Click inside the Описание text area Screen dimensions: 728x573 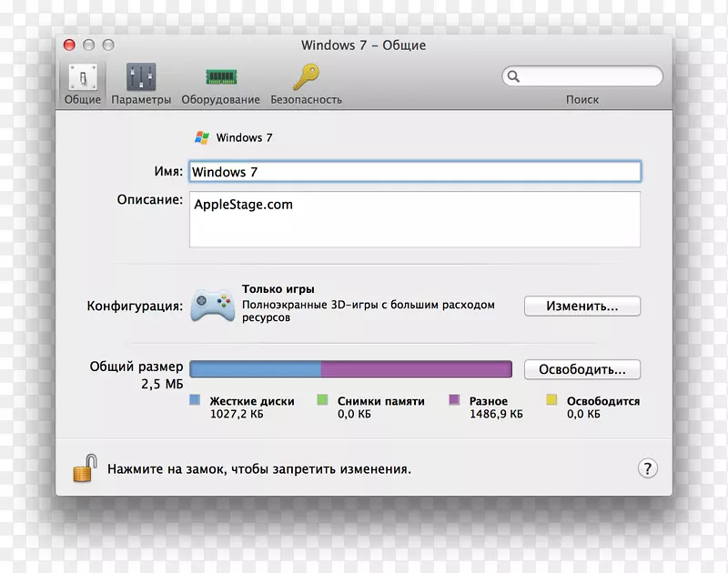pyautogui.click(x=414, y=219)
